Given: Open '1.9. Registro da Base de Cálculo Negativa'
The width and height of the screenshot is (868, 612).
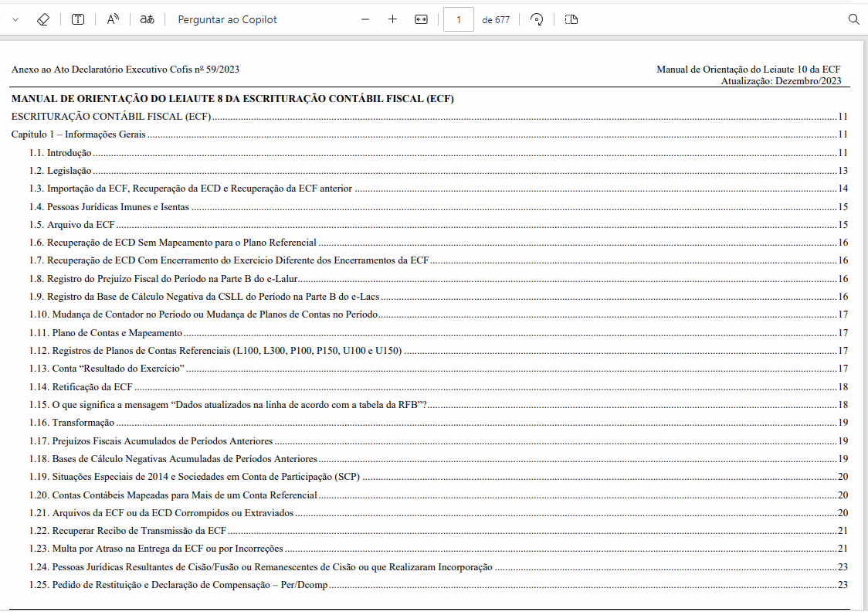Looking at the screenshot, I should (x=439, y=296).
